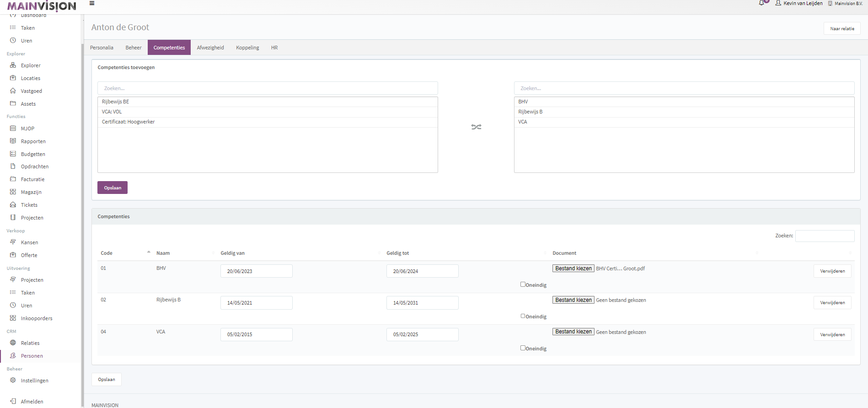Open Relaties globe icon in CRM
This screenshot has height=408, width=868.
click(13, 343)
